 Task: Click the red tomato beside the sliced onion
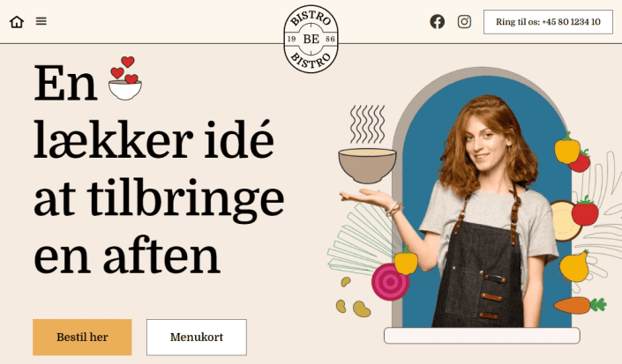[x=585, y=212]
